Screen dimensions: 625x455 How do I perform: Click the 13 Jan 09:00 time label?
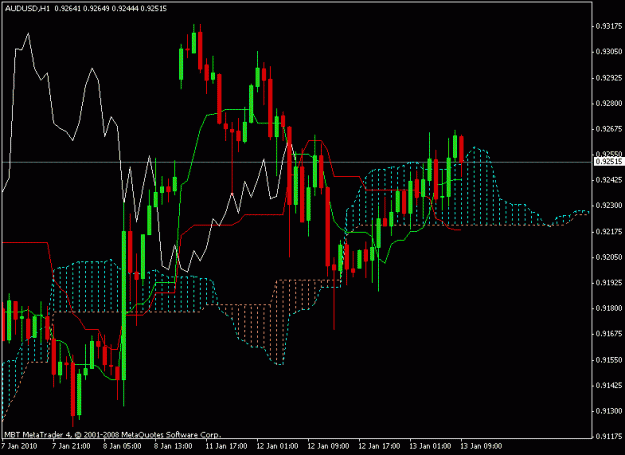(x=481, y=446)
